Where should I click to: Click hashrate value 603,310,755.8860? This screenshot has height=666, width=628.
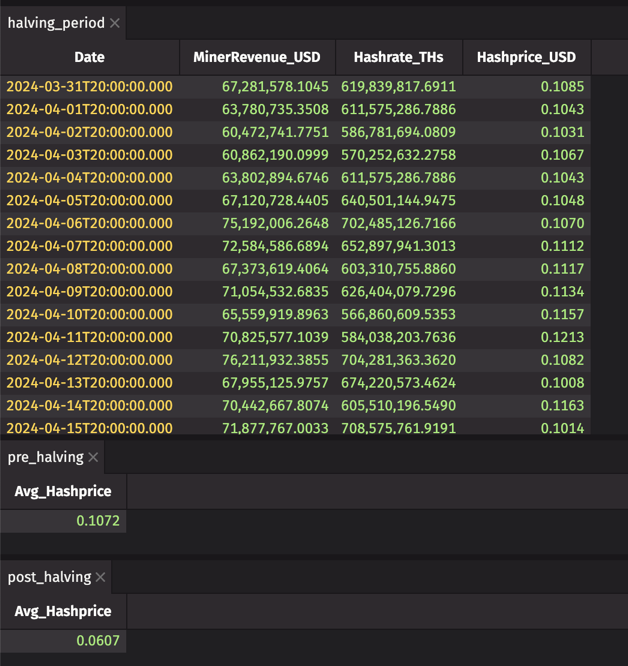[x=398, y=269]
